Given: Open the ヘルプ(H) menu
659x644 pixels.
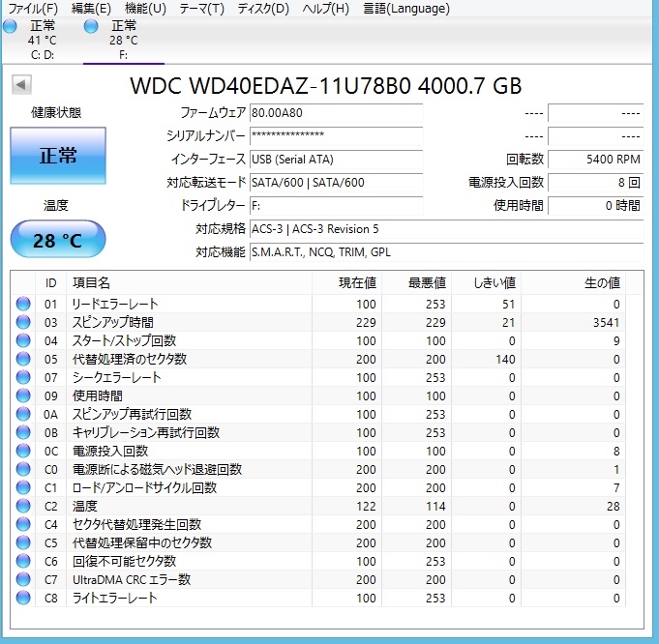Looking at the screenshot, I should tap(326, 9).
